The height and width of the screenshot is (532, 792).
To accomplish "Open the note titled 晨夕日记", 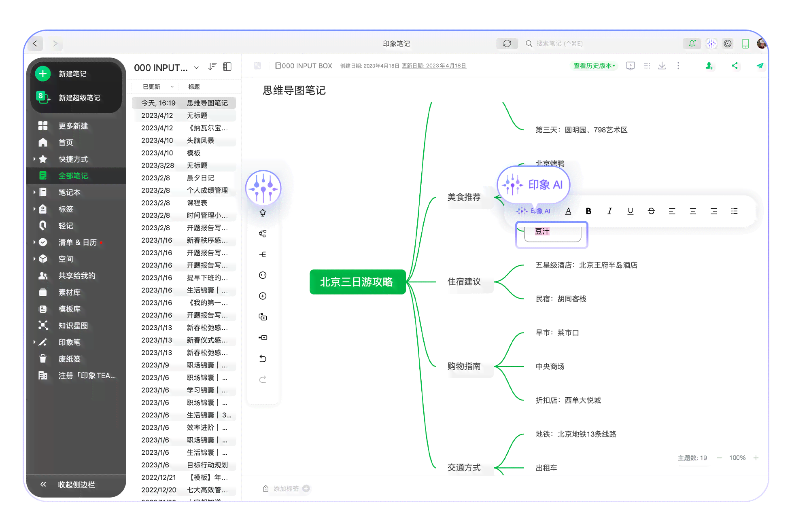I will (x=184, y=178).
